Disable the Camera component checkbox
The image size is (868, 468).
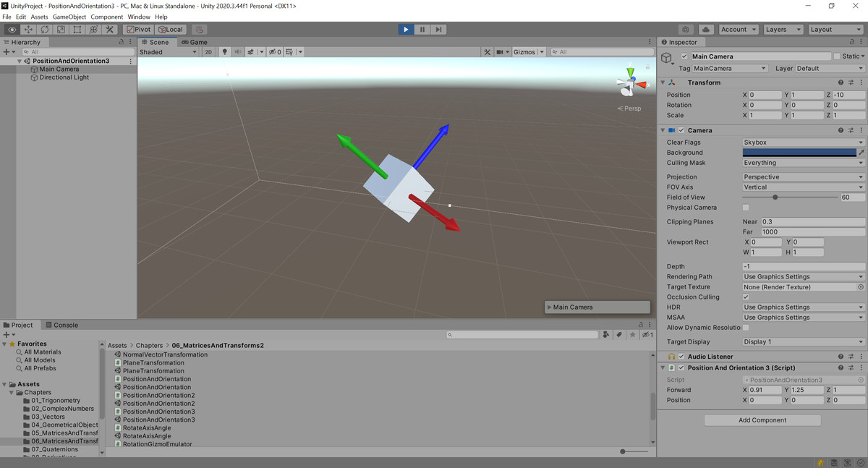pyautogui.click(x=681, y=130)
